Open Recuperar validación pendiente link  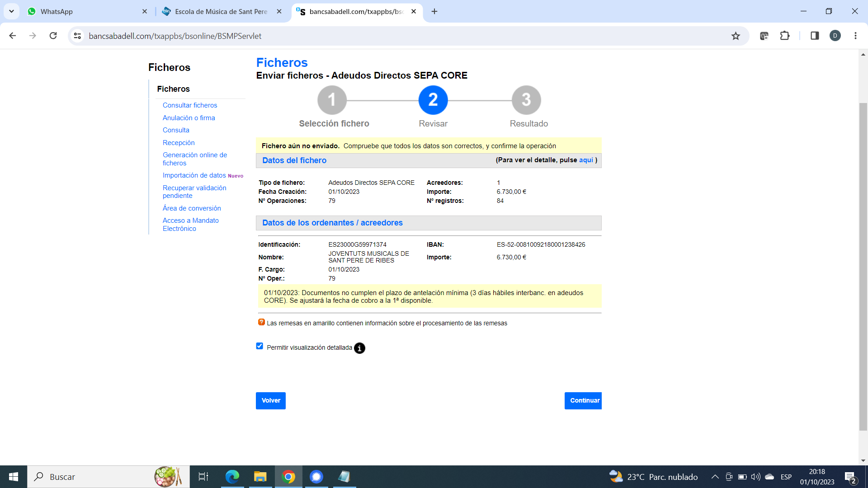point(194,192)
